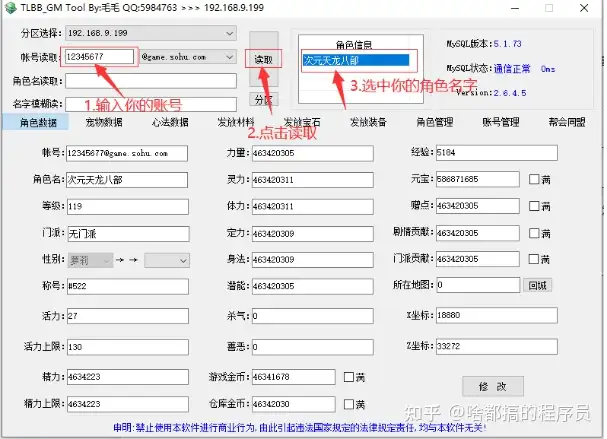Click the 仓库金币 field
This screenshot has width=607, height=439.
294,404
